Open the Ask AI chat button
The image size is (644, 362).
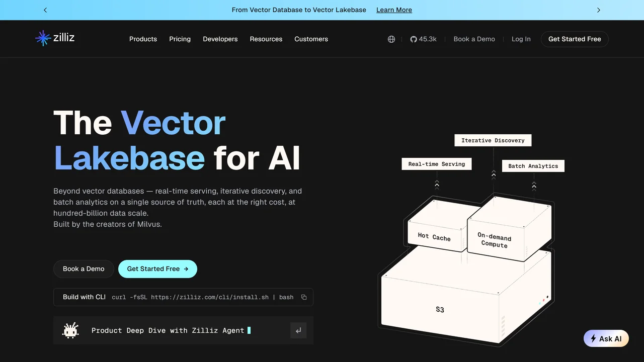(x=606, y=338)
